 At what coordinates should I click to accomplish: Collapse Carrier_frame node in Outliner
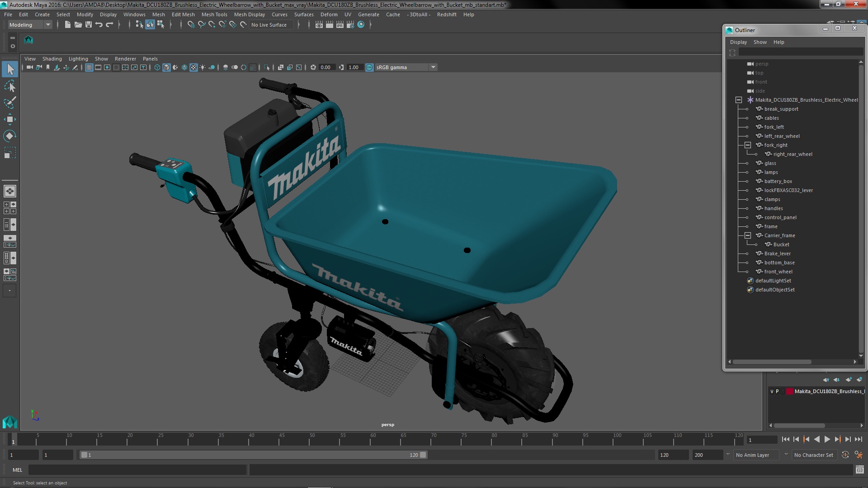(x=747, y=235)
